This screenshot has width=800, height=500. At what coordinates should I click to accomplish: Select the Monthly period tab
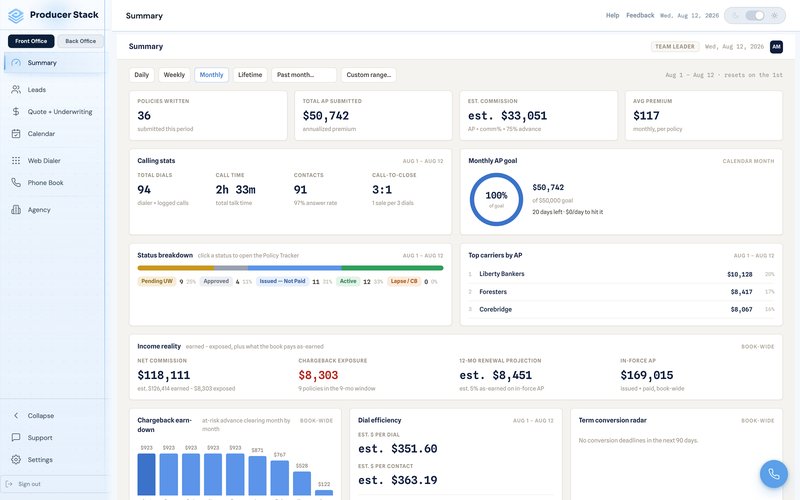point(211,74)
